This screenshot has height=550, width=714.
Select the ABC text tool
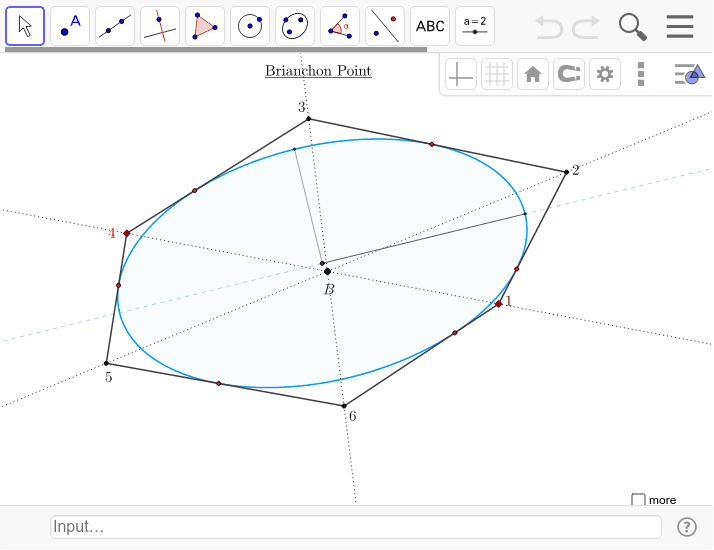pyautogui.click(x=430, y=26)
